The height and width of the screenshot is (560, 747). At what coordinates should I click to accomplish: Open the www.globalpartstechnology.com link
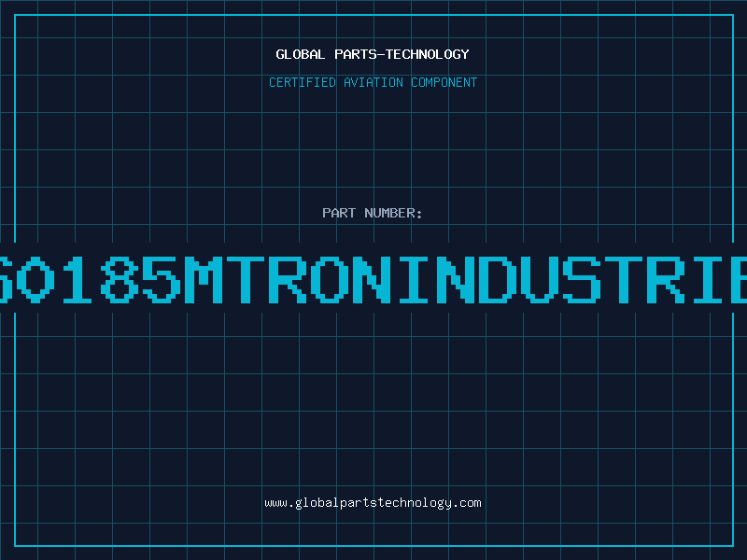373,503
